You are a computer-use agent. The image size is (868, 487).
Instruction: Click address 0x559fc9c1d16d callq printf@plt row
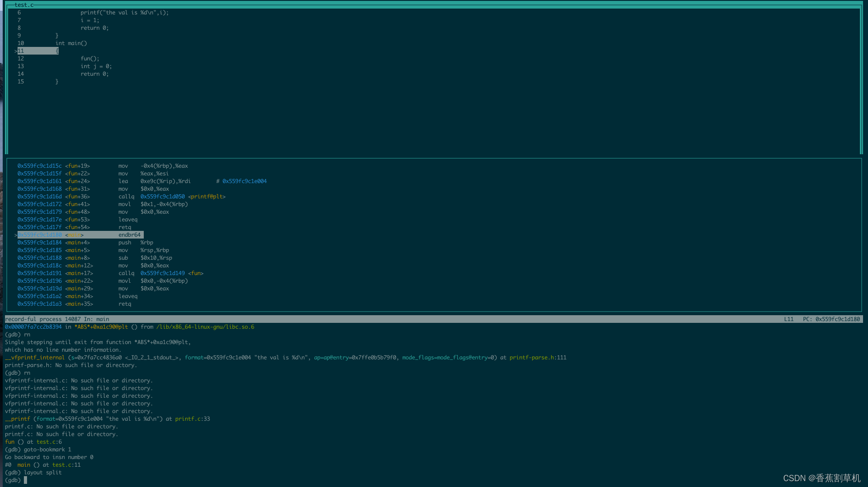click(39, 197)
